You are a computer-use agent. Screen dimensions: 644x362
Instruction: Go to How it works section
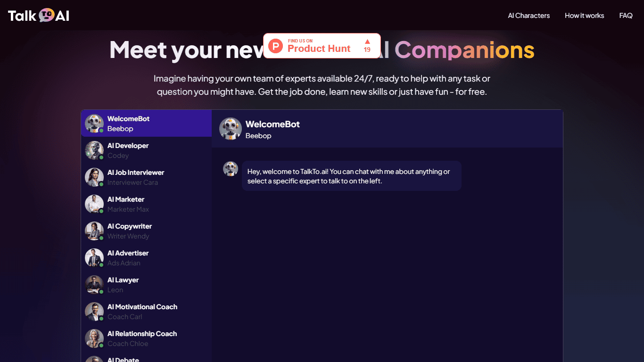[x=584, y=16]
